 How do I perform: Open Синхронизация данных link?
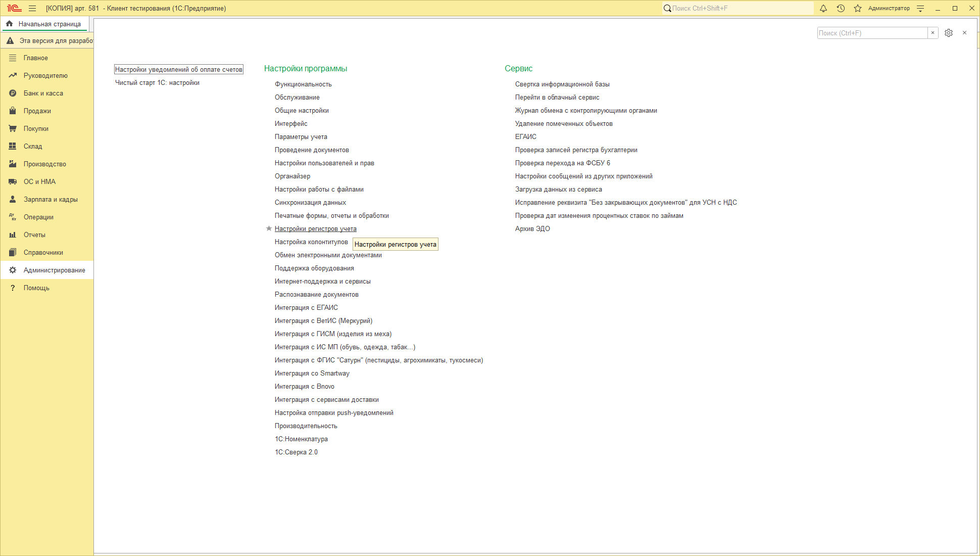(x=310, y=203)
